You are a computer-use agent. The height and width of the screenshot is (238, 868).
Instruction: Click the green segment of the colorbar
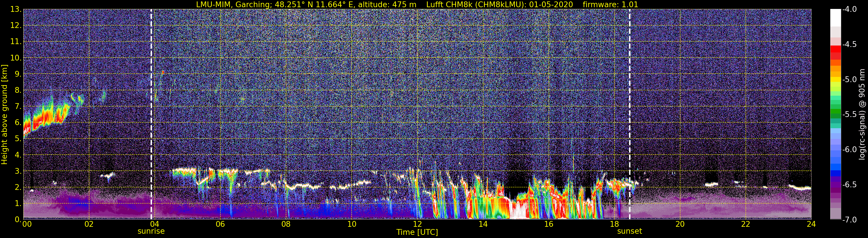836,111
